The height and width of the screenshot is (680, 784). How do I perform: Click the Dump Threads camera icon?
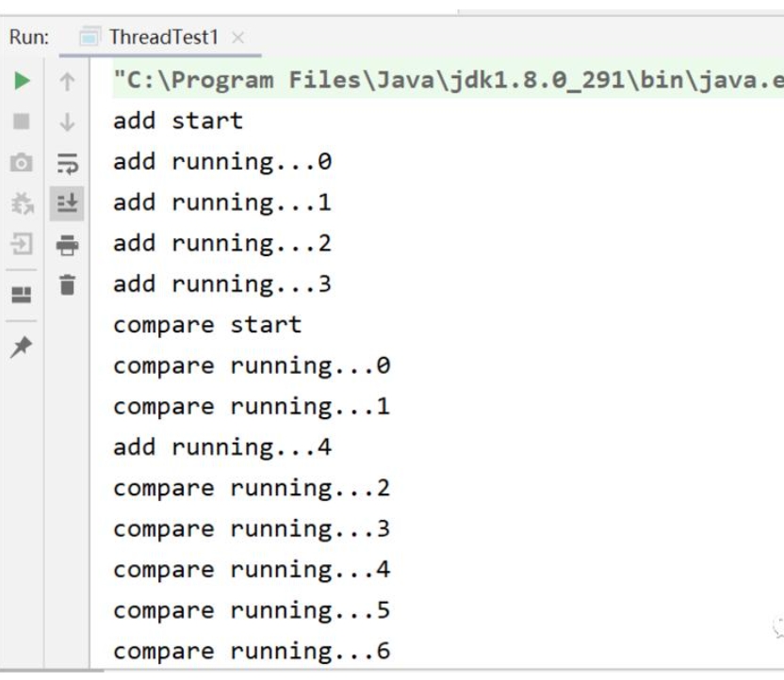pyautogui.click(x=21, y=163)
